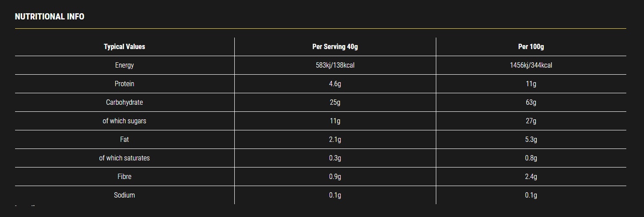
Task: Select the Fat row label
Action: pyautogui.click(x=124, y=139)
